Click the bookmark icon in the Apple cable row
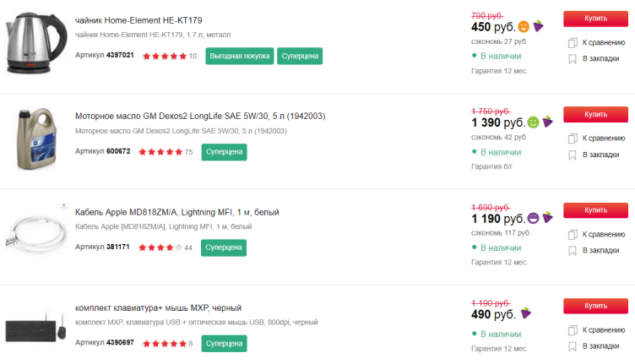This screenshot has width=635, height=364. click(x=573, y=251)
